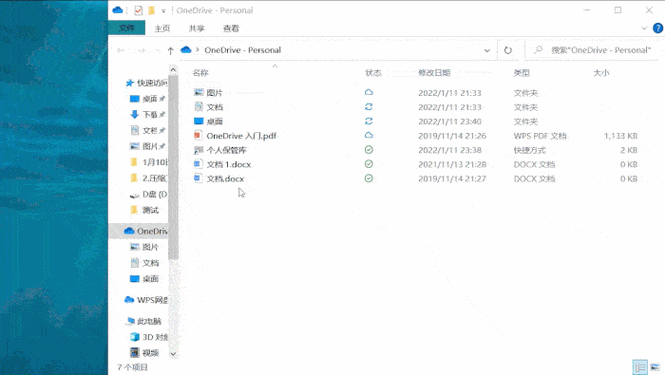665x375 pixels.
Task: Sort by the 状态 column header
Action: coord(373,73)
